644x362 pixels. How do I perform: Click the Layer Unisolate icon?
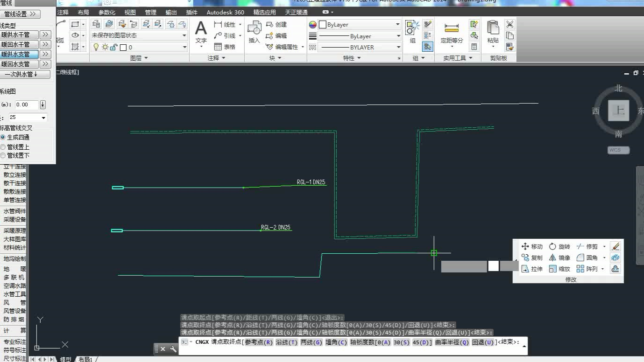point(158,24)
